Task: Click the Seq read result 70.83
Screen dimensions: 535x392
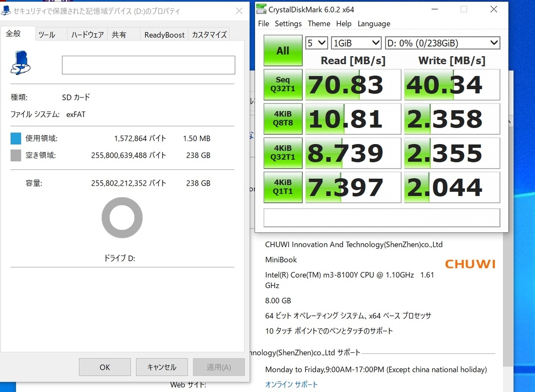Action: 353,85
